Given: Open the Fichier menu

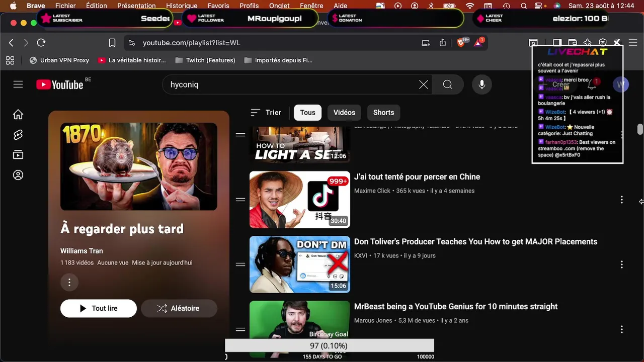Looking at the screenshot, I should tap(65, 6).
